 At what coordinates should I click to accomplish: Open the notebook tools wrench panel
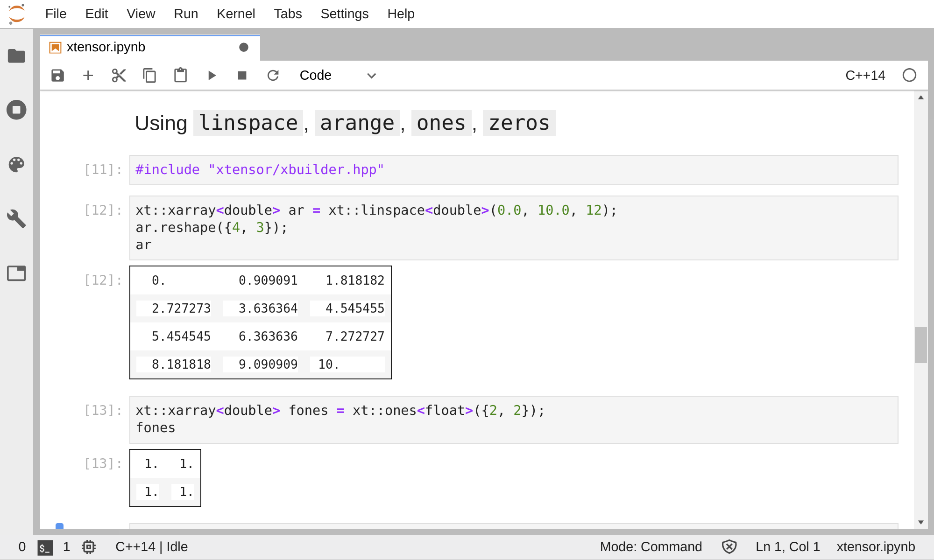(x=16, y=218)
